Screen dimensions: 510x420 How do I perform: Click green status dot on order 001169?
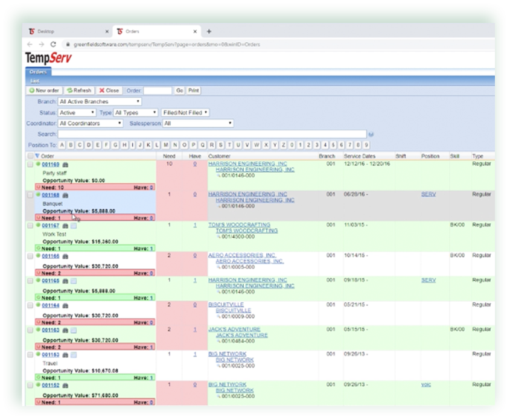click(38, 164)
